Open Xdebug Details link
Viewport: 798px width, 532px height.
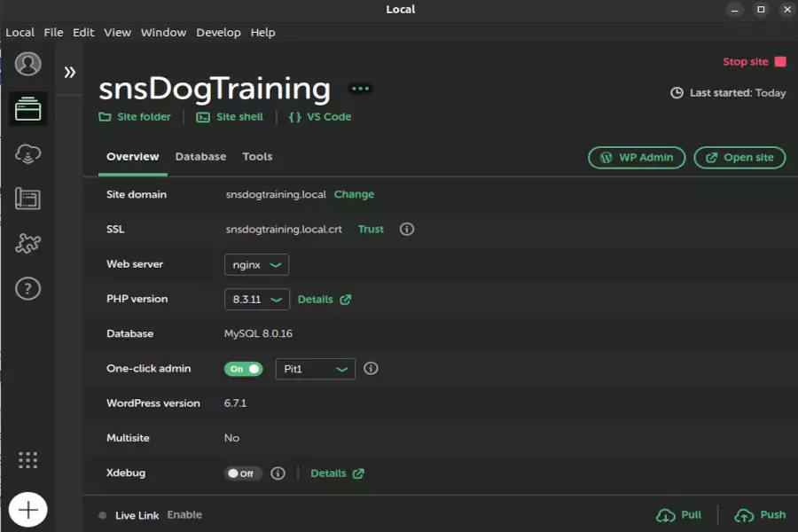337,473
